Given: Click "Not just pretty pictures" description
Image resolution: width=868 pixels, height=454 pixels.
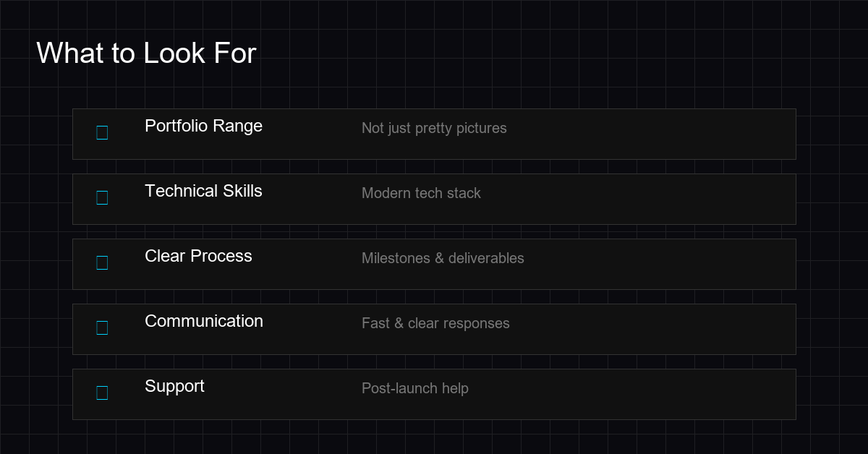Looking at the screenshot, I should [x=434, y=128].
